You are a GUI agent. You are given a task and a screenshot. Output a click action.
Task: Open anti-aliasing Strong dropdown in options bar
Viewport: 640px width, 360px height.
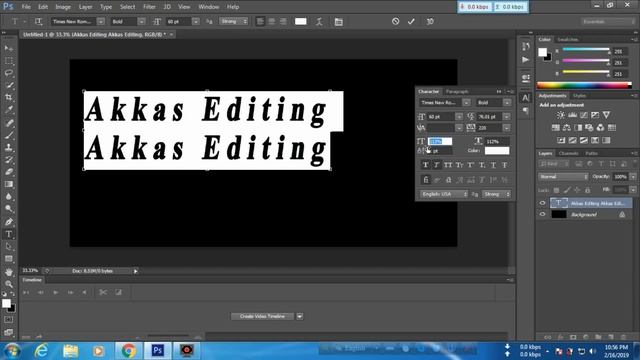coord(233,21)
